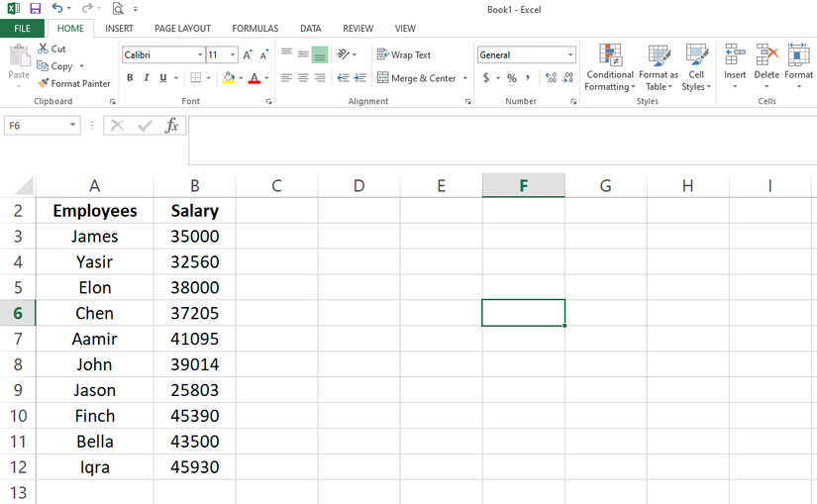Open the Merge & Center dropdown arrow
The height and width of the screenshot is (504, 817).
click(464, 78)
